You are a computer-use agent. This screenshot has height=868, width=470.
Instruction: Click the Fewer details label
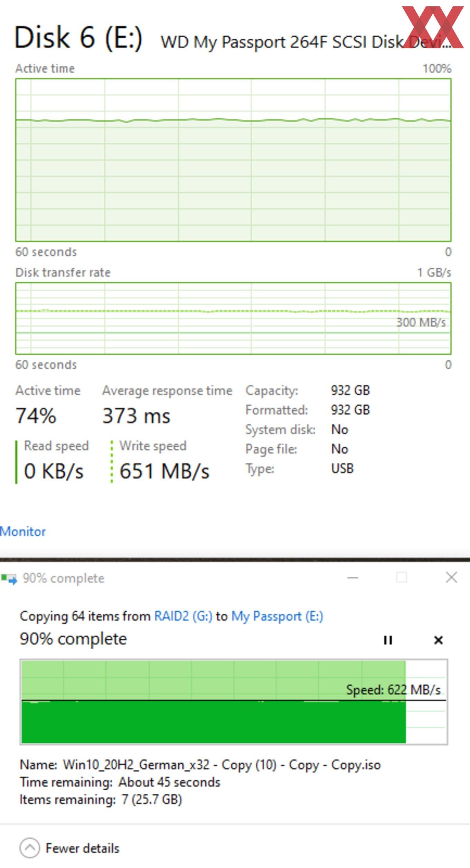click(x=82, y=848)
